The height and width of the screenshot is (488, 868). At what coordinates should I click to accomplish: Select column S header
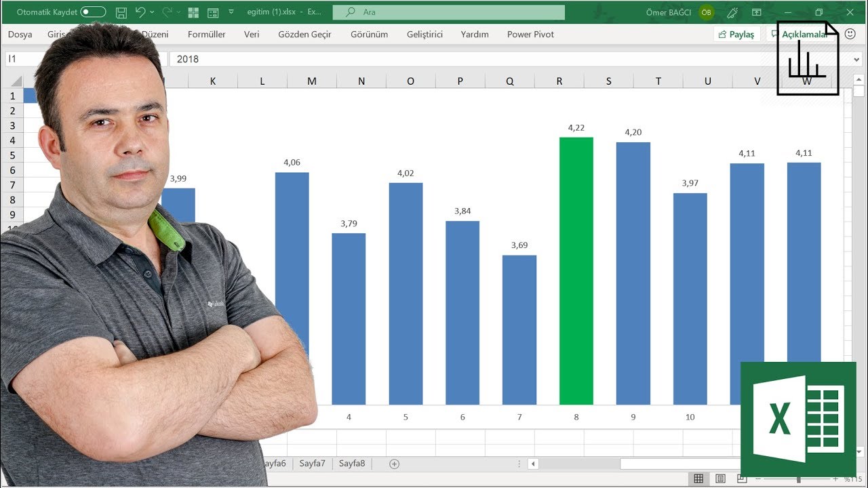[609, 81]
